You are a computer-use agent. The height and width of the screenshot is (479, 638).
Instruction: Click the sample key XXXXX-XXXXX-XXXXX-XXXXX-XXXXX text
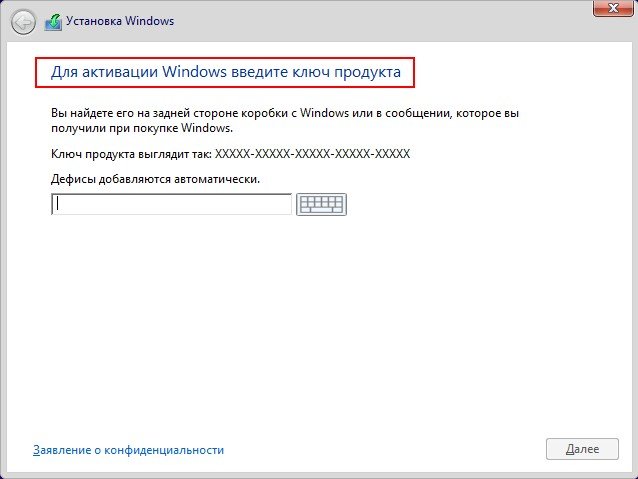click(x=312, y=154)
